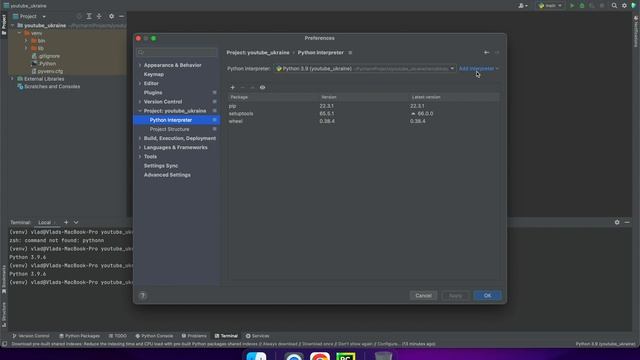The width and height of the screenshot is (640, 360).
Task: Select pyvenv.cfg file in tree
Action: [50, 71]
